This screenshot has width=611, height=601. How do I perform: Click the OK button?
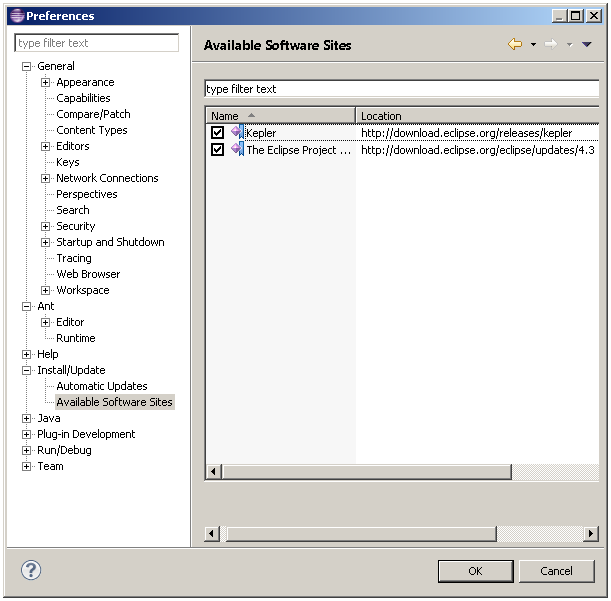click(x=475, y=571)
